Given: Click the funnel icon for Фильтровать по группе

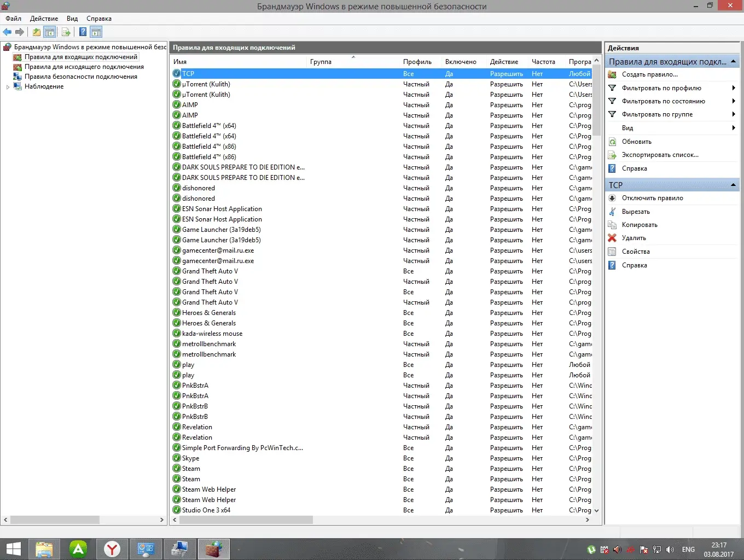Looking at the screenshot, I should (x=612, y=114).
